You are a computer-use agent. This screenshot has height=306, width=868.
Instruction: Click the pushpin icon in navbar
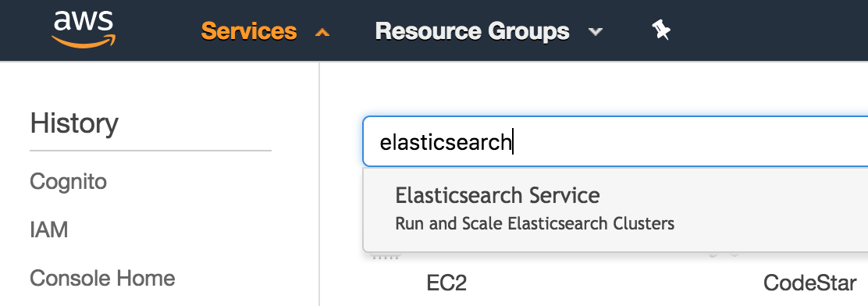(x=661, y=30)
